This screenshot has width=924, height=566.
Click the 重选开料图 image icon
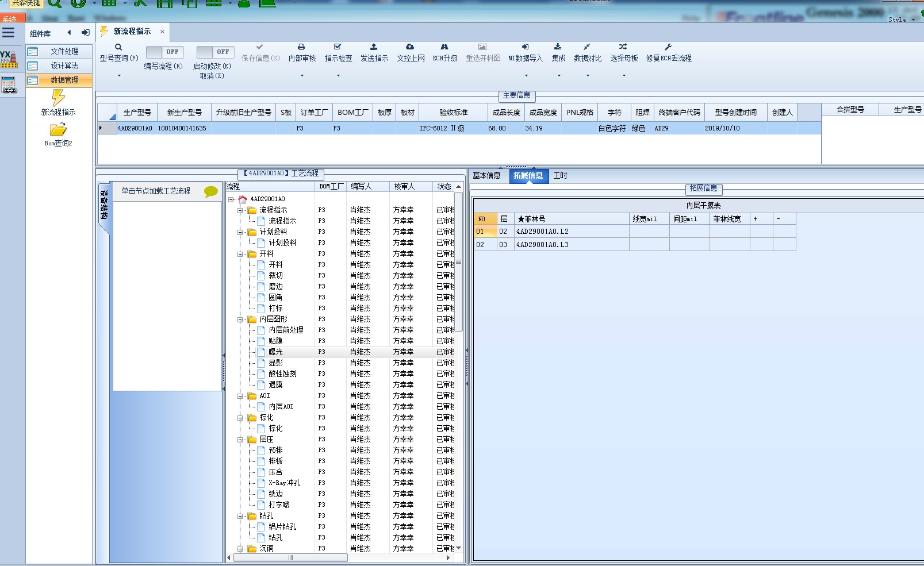(482, 47)
